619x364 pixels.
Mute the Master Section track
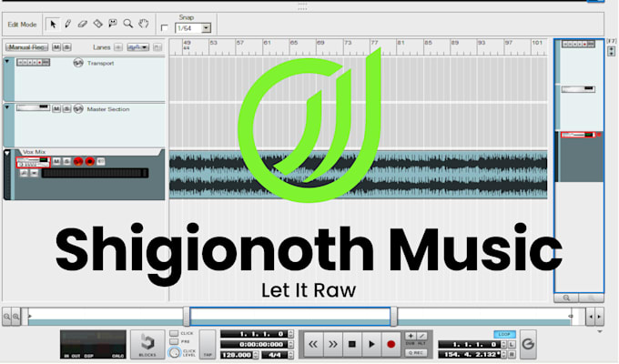click(56, 108)
